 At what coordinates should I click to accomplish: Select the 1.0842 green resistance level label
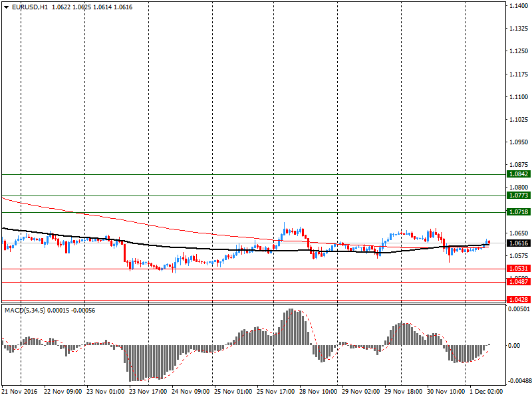point(519,174)
